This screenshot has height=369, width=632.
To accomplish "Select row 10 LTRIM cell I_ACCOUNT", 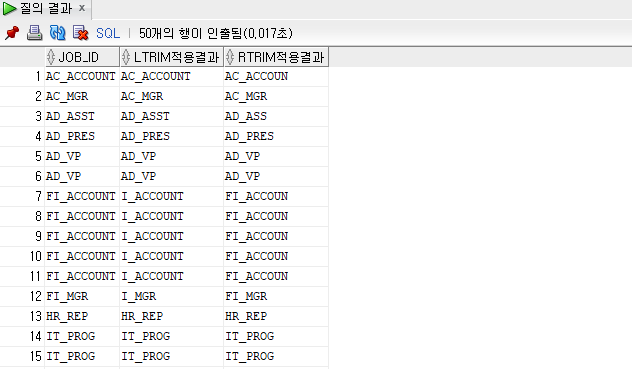I will [x=172, y=256].
